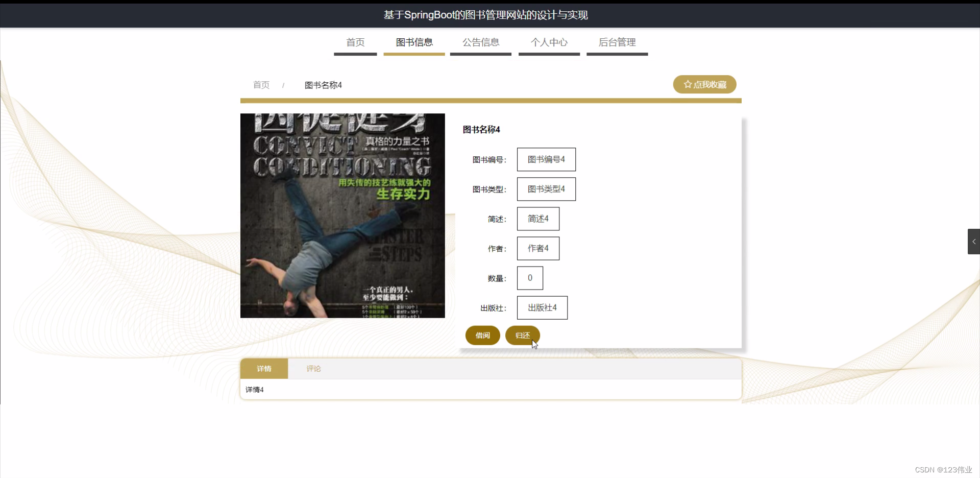This screenshot has width=980, height=478.
Task: Click the 借阅 borrow button
Action: pyautogui.click(x=482, y=336)
